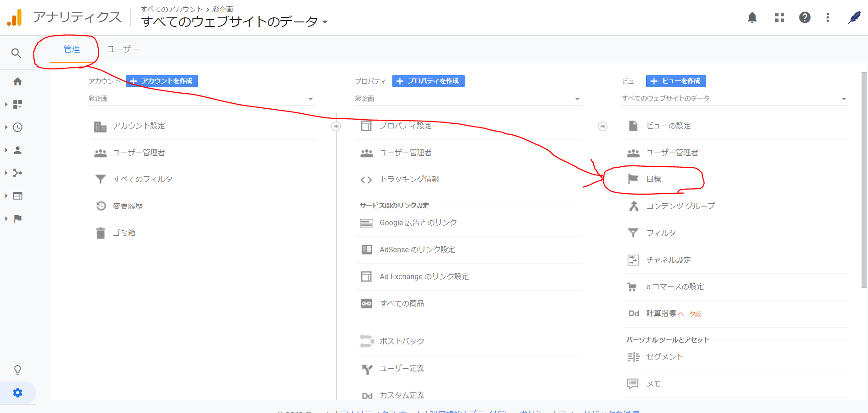Click the 目標 flag icon

click(633, 179)
